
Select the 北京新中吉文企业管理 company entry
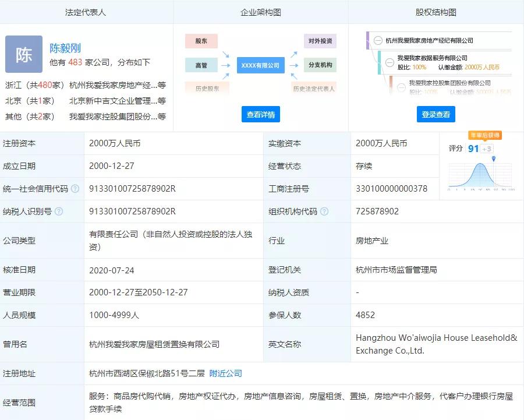[x=112, y=101]
